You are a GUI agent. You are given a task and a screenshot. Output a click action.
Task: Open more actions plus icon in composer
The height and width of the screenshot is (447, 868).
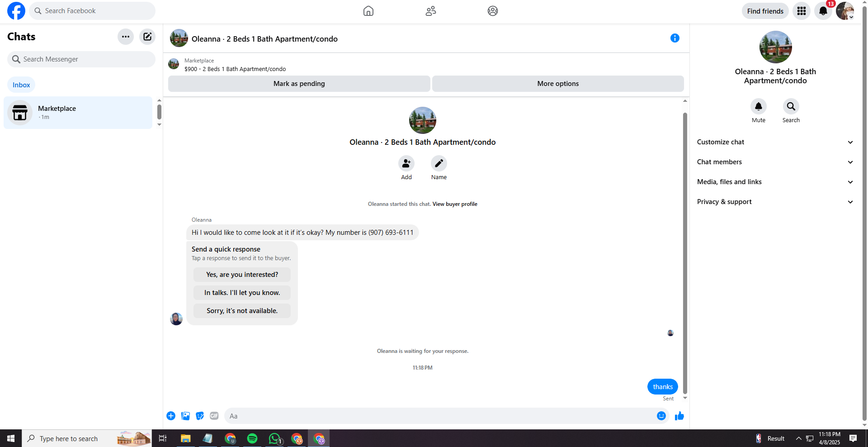tap(171, 416)
